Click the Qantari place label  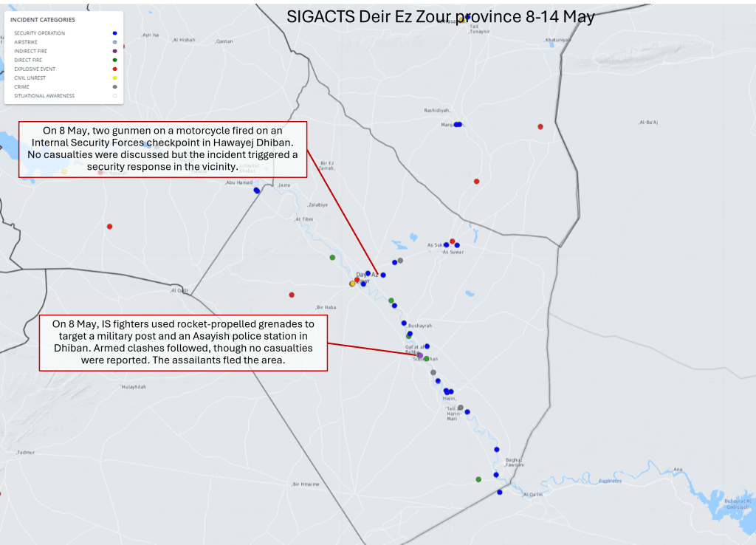pos(224,41)
